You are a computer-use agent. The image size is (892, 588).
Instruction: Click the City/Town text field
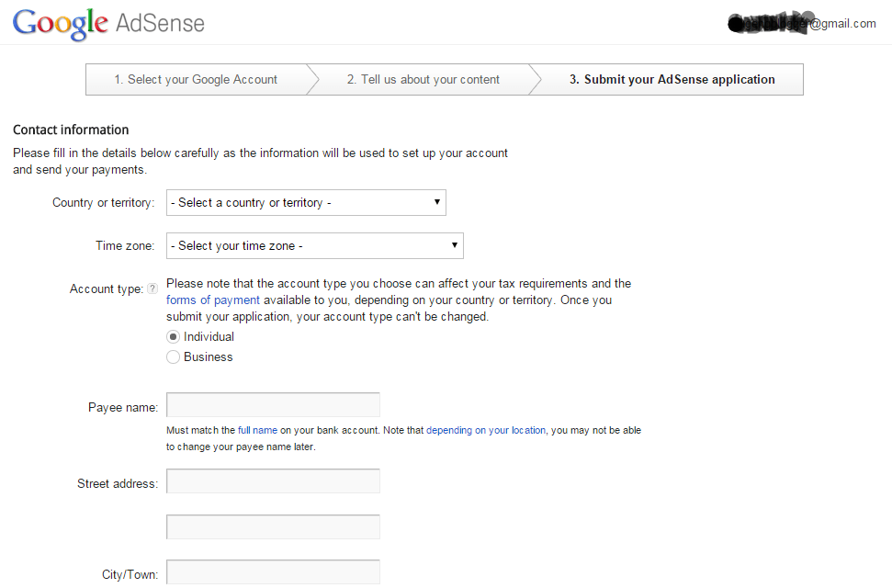273,572
